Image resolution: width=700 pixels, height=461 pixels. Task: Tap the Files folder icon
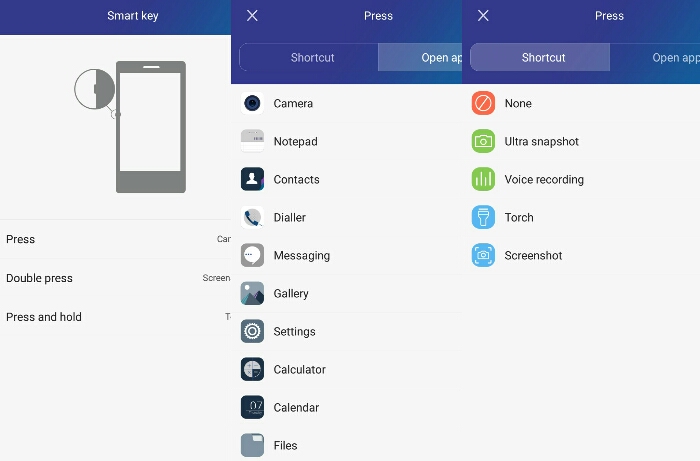[252, 445]
